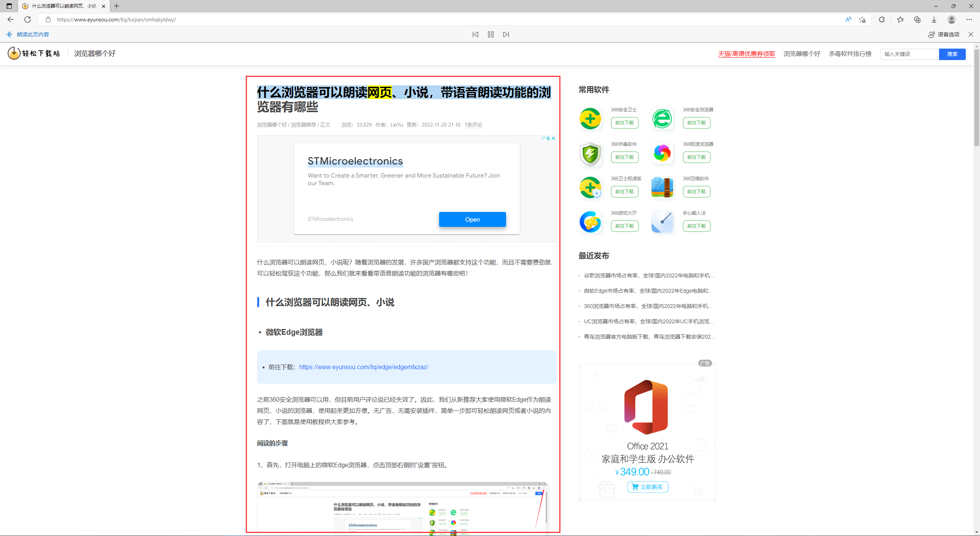Screen dimensions: 980x536
Task: Click the 360安全浏览器 icon
Action: tap(662, 119)
